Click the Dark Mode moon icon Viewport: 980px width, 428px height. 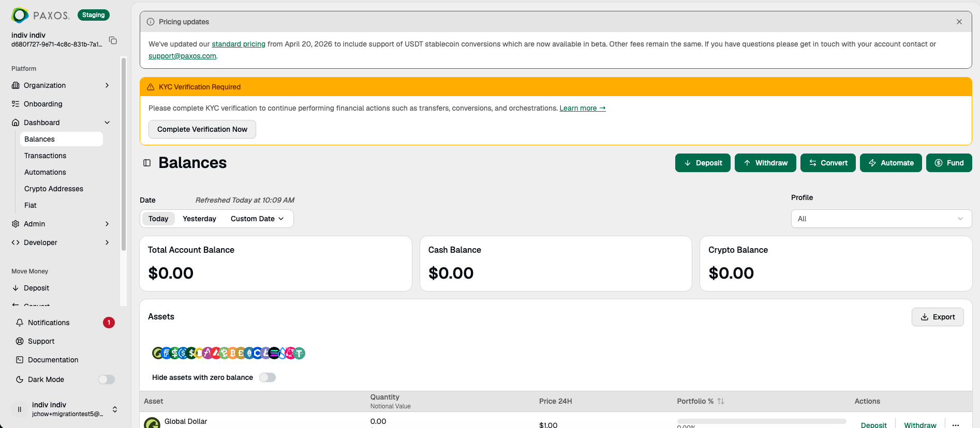20,379
